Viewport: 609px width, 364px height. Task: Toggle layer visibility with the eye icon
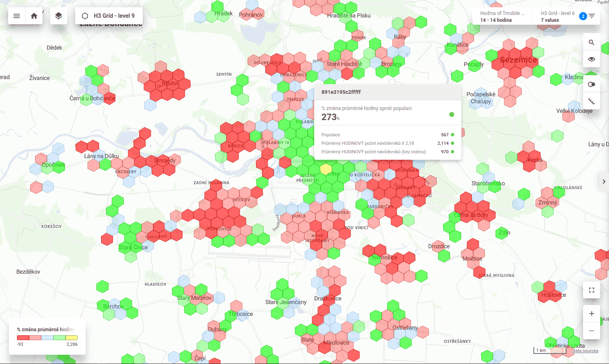(x=592, y=59)
